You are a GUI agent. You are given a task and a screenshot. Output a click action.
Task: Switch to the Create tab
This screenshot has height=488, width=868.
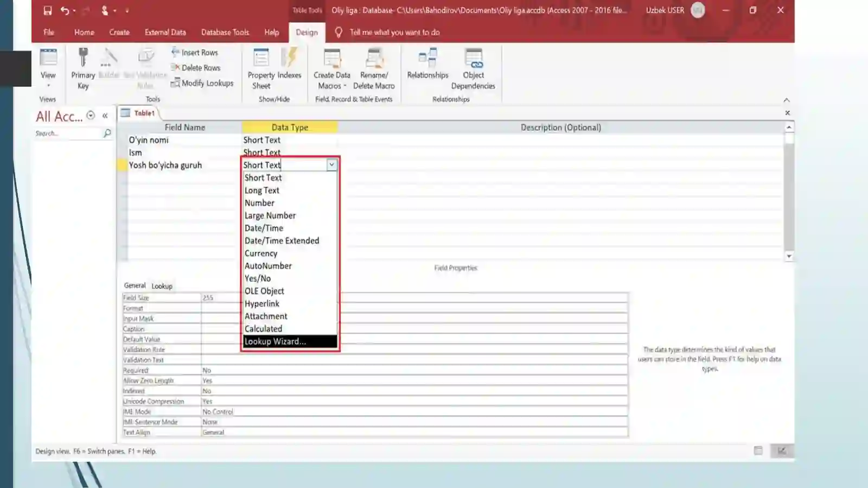(119, 33)
